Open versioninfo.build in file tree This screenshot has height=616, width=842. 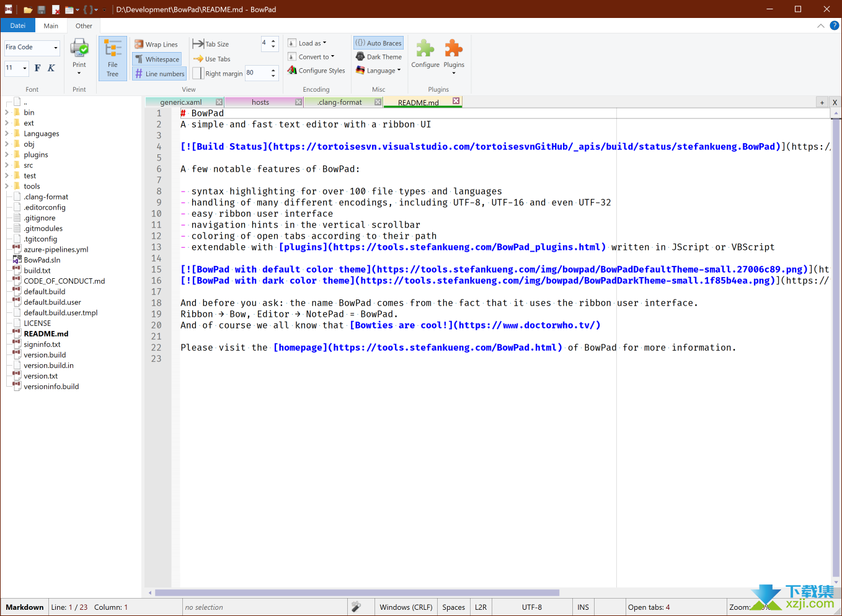[51, 387]
